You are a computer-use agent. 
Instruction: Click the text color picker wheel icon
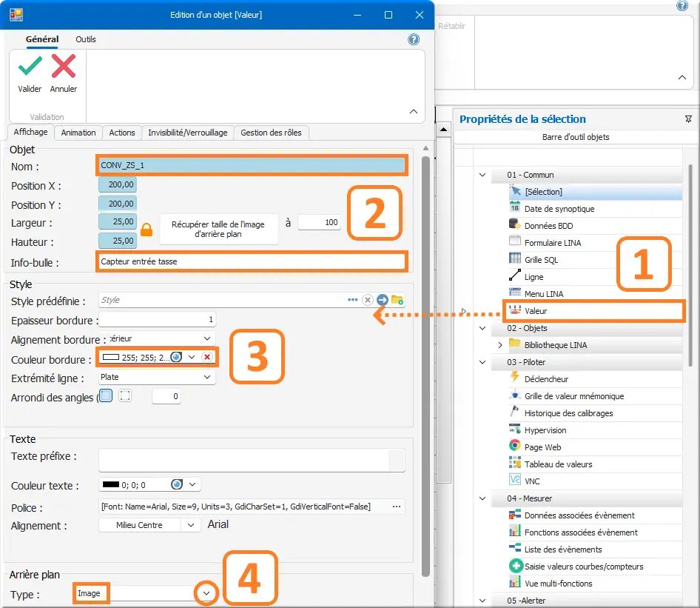pos(177,485)
